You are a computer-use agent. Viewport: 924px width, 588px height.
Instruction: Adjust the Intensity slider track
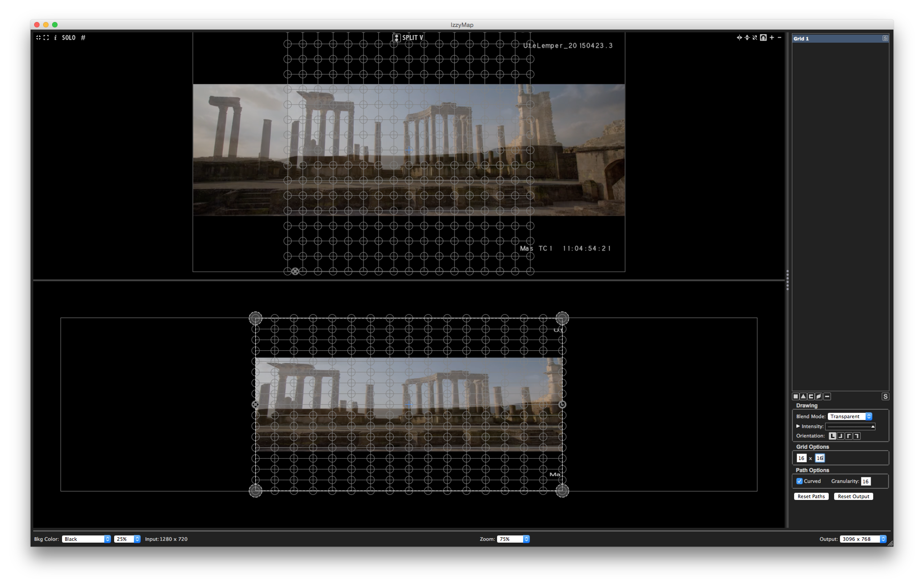coord(850,427)
